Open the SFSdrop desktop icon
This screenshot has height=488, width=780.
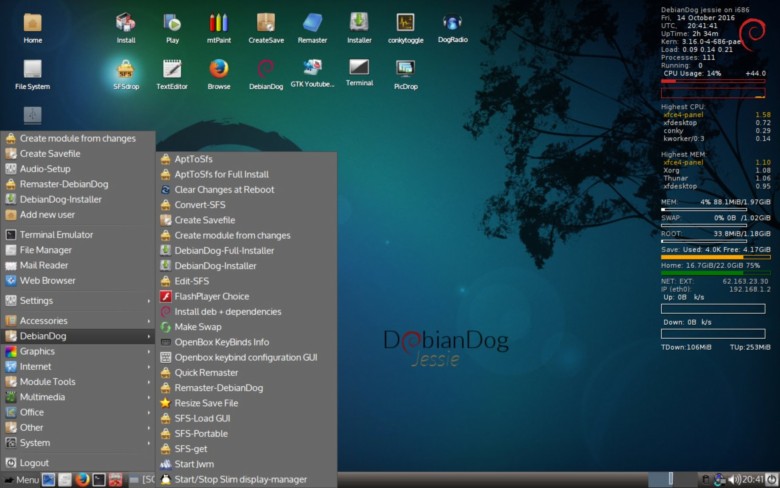click(126, 75)
